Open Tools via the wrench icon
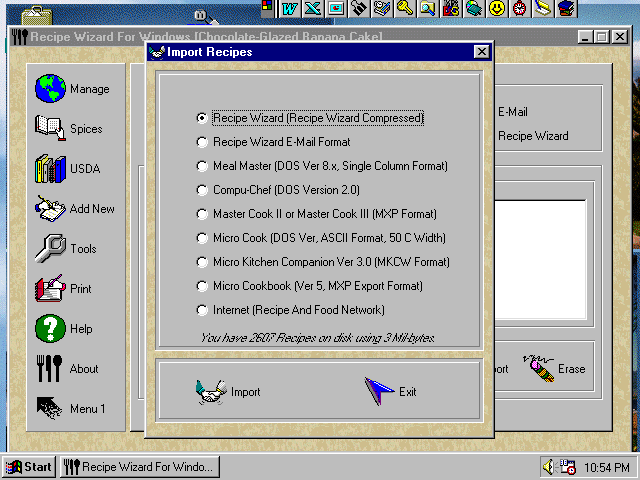This screenshot has width=640, height=480. (x=50, y=248)
